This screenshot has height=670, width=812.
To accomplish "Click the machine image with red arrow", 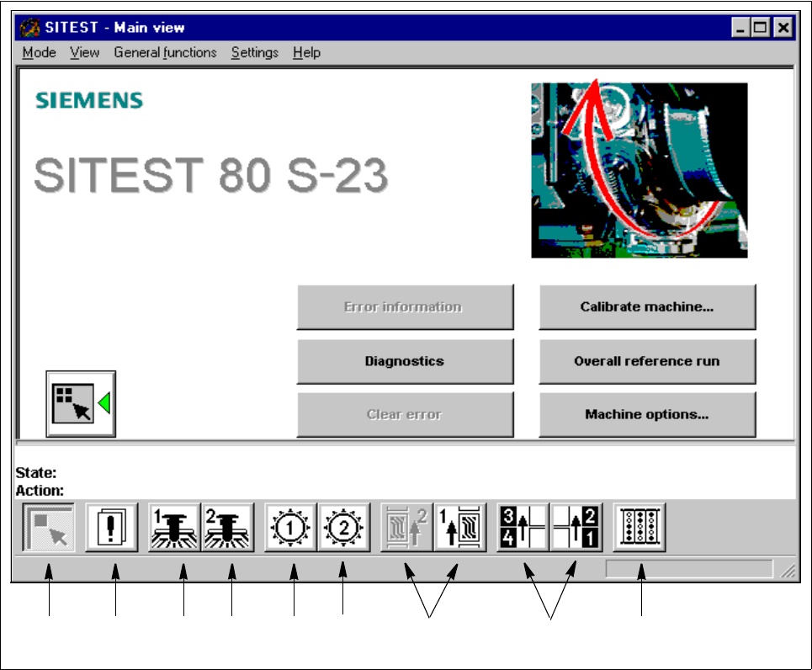I will [639, 169].
